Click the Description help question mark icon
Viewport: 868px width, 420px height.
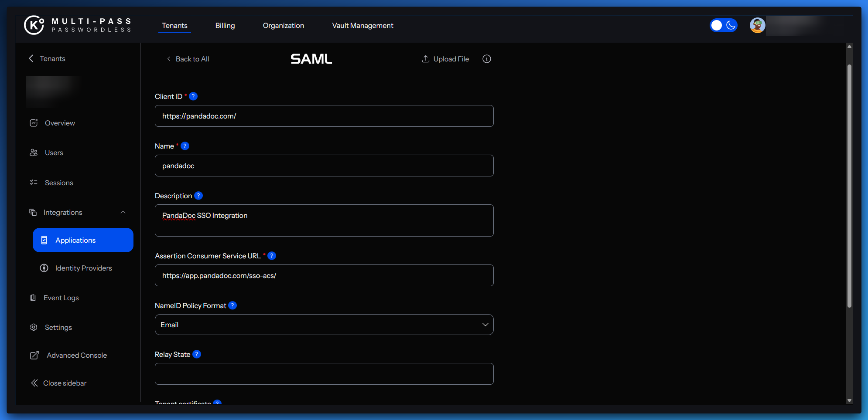tap(198, 196)
